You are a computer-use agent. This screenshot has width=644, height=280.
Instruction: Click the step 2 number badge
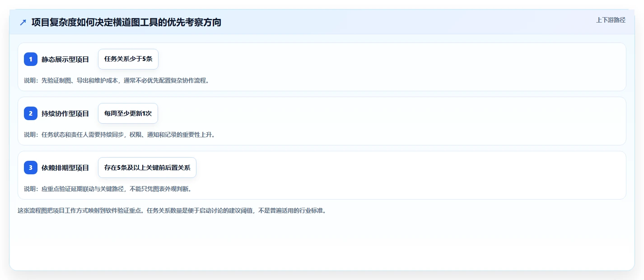pos(31,113)
